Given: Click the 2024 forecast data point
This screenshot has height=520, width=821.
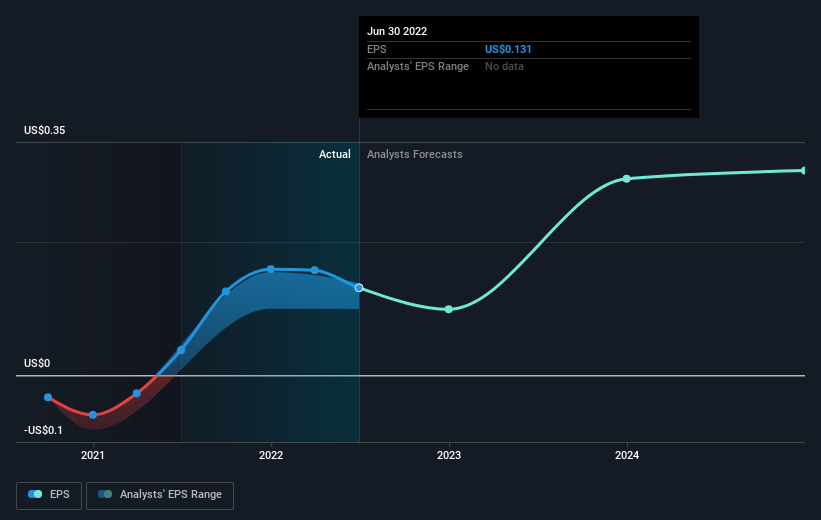Looking at the screenshot, I should (x=626, y=179).
